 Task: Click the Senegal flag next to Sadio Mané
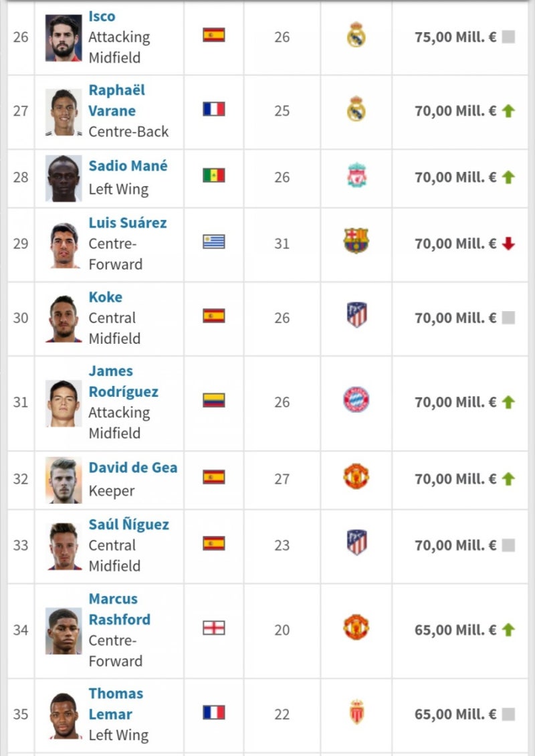(x=214, y=175)
